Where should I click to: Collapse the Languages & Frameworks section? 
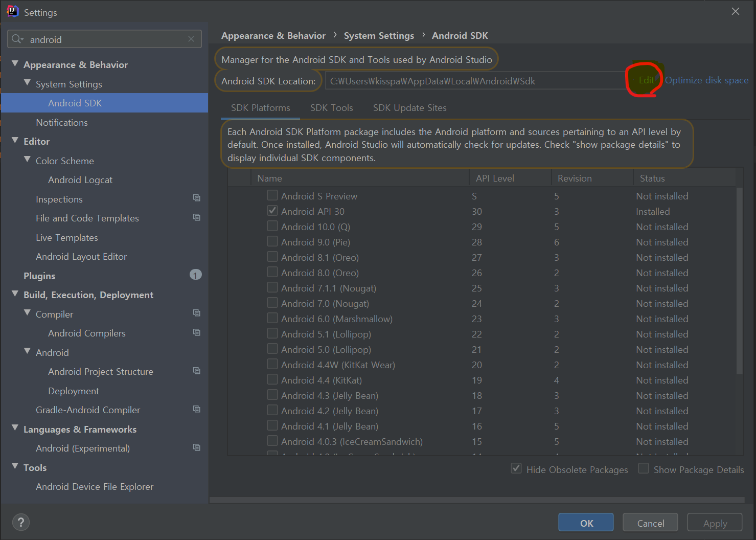[x=15, y=428]
